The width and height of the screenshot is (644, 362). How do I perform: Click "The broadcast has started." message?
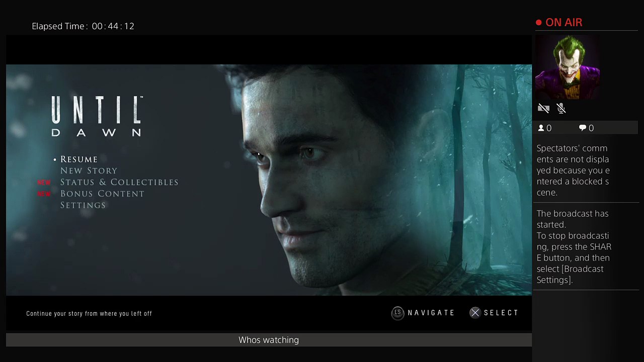click(573, 219)
